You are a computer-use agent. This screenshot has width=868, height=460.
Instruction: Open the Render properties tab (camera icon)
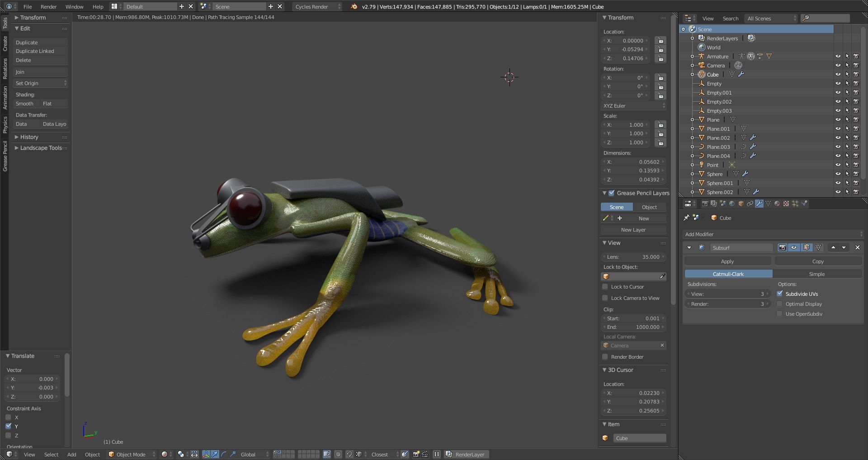tap(705, 204)
